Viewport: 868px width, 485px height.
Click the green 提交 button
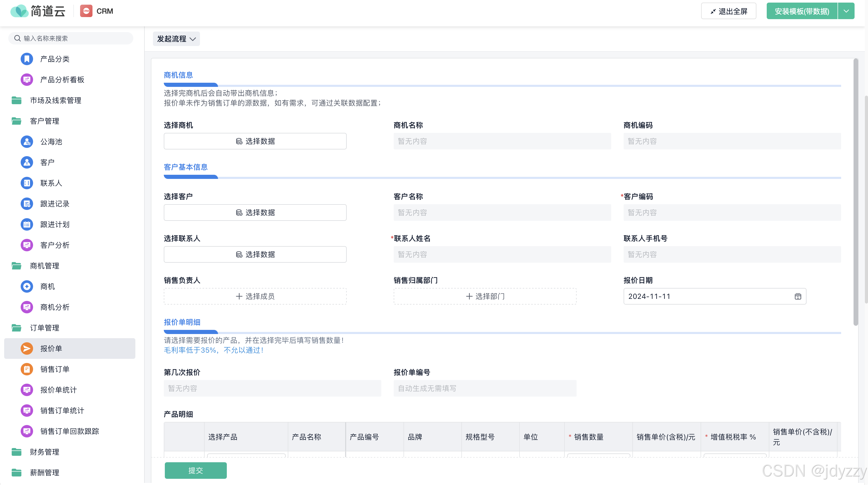196,470
